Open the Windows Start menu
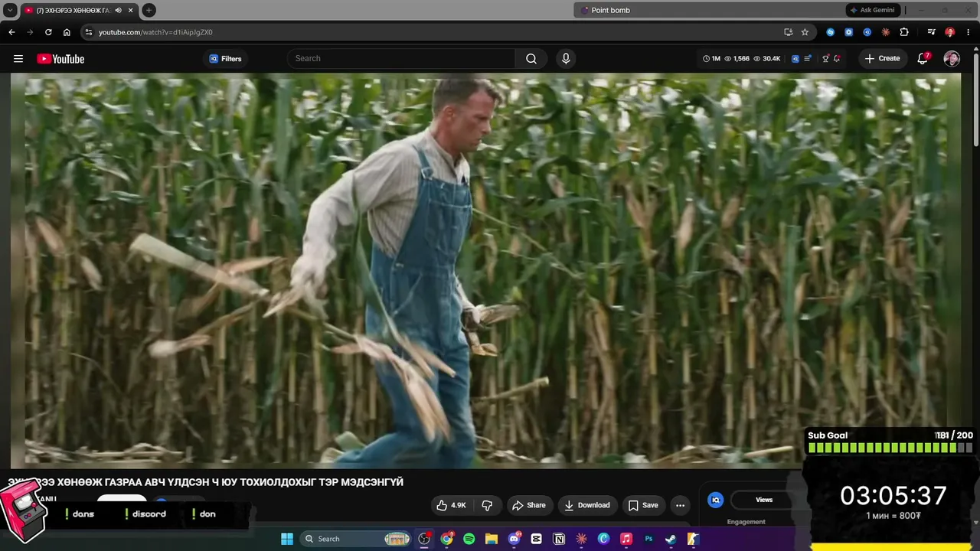980x551 pixels. [287, 539]
